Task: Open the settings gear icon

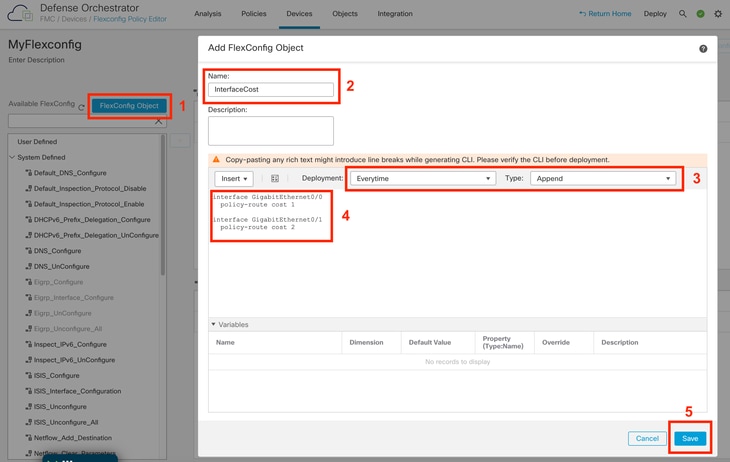Action: point(718,14)
